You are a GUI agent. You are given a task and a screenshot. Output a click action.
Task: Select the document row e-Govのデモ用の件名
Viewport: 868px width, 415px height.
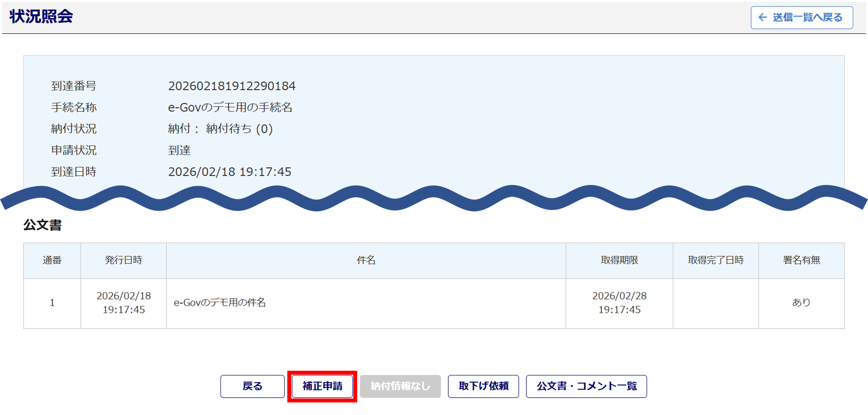(220, 303)
